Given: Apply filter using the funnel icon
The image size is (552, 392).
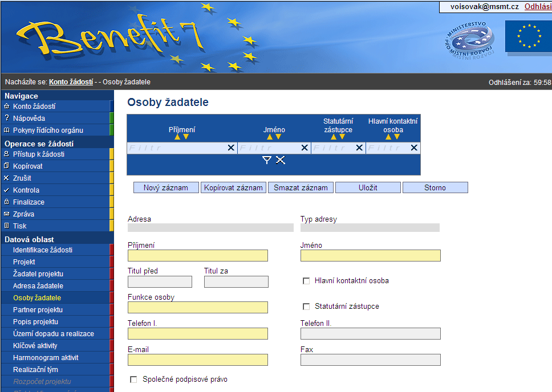Looking at the screenshot, I should pyautogui.click(x=267, y=160).
